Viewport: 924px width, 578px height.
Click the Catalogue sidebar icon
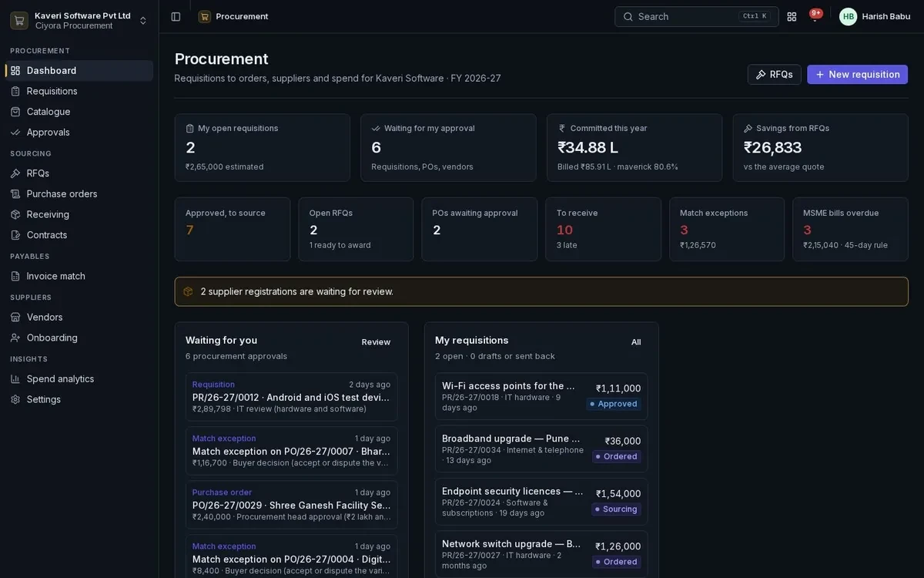[15, 112]
